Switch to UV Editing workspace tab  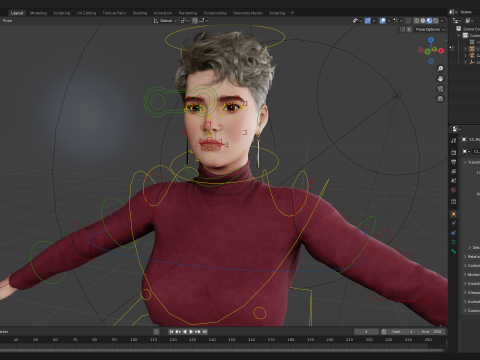[x=86, y=13]
